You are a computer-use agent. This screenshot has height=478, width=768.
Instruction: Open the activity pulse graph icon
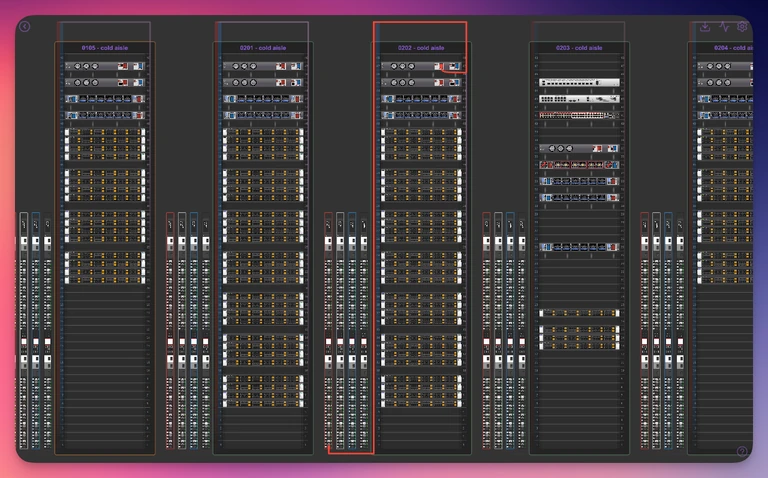724,26
